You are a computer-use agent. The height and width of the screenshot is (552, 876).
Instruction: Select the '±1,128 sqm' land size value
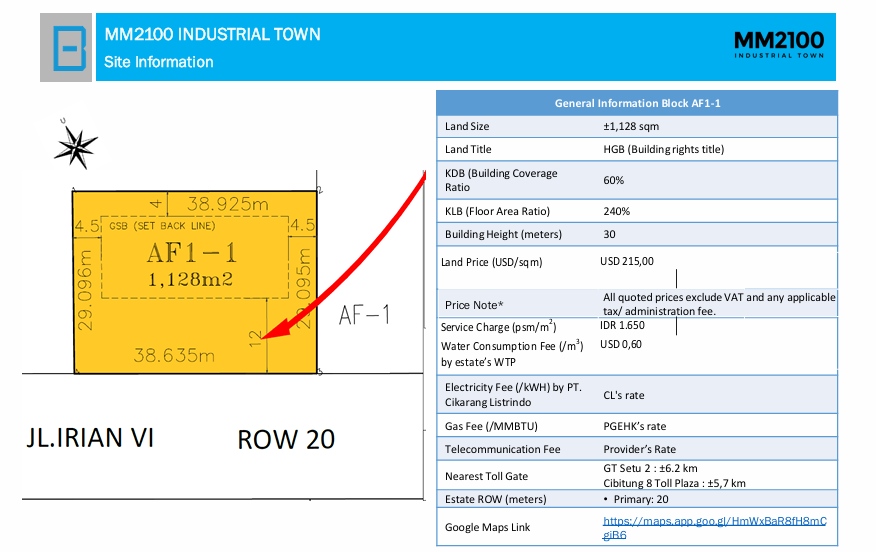[x=631, y=126]
